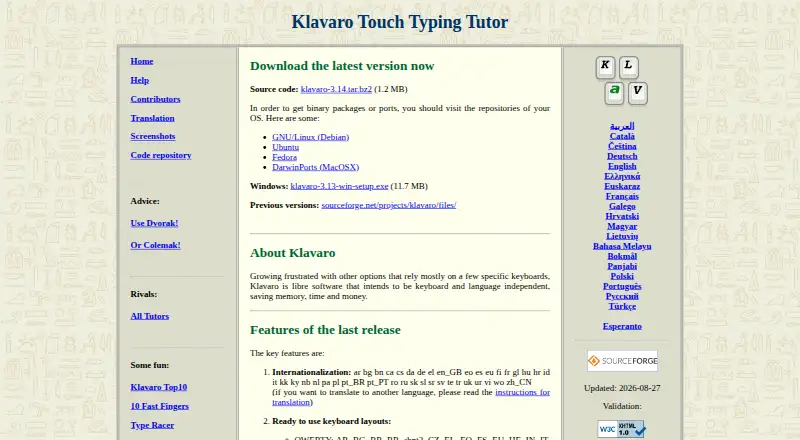Open the Contributors page
Image resolution: width=800 pixels, height=440 pixels.
156,99
